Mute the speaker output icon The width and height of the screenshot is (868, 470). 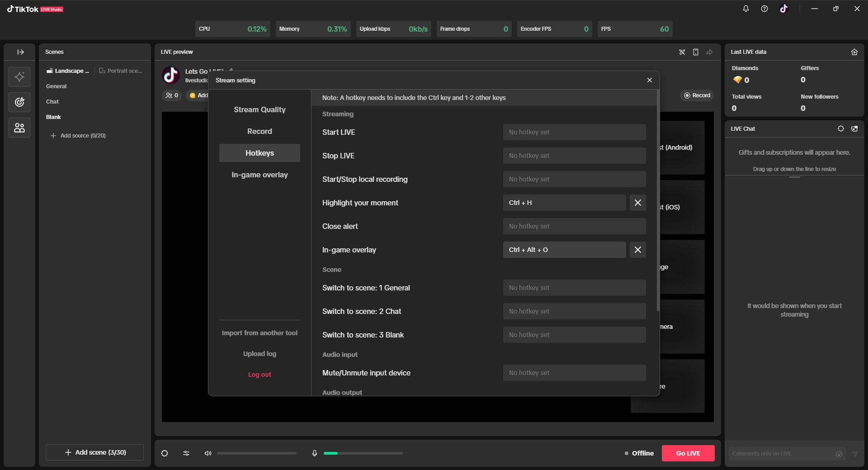tap(208, 453)
